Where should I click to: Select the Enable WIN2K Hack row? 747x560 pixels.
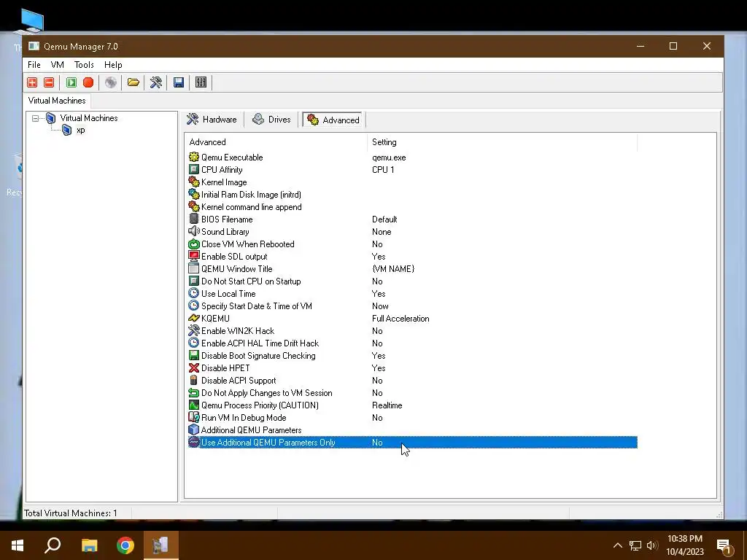413,330
